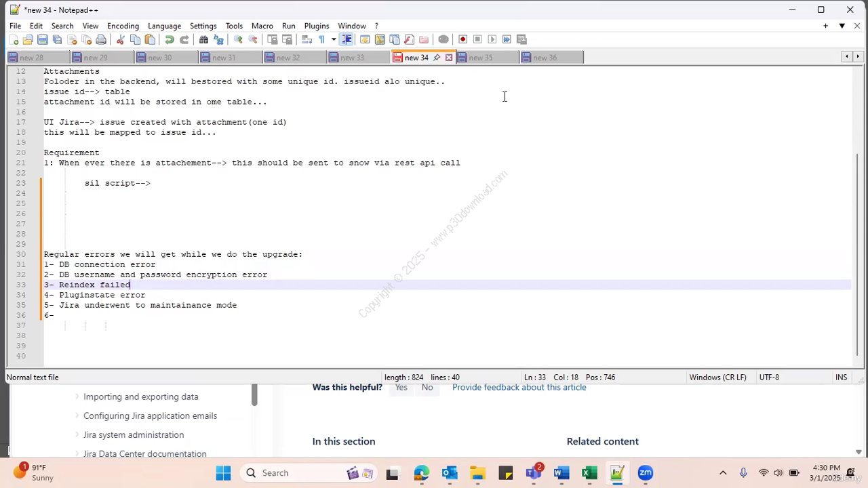Click the Close All documents toolbar icon
The width and height of the screenshot is (868, 488).
pos(86,39)
